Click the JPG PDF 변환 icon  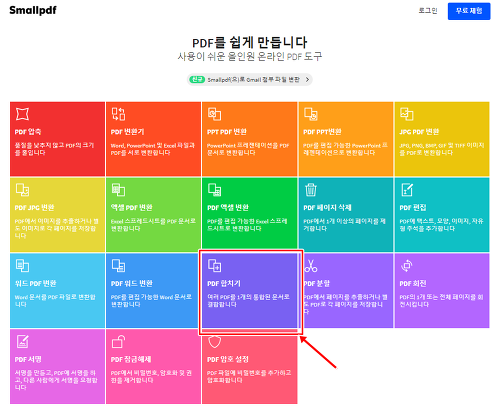click(x=407, y=114)
